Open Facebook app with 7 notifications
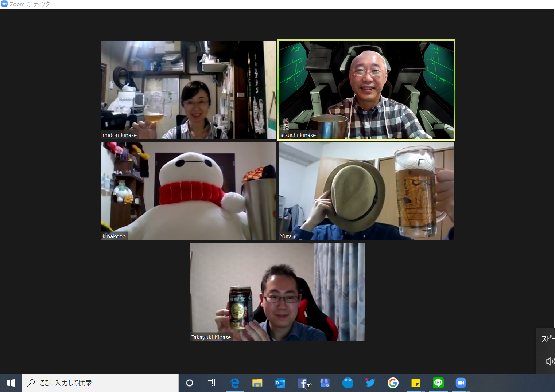The height and width of the screenshot is (392, 555). tap(303, 383)
